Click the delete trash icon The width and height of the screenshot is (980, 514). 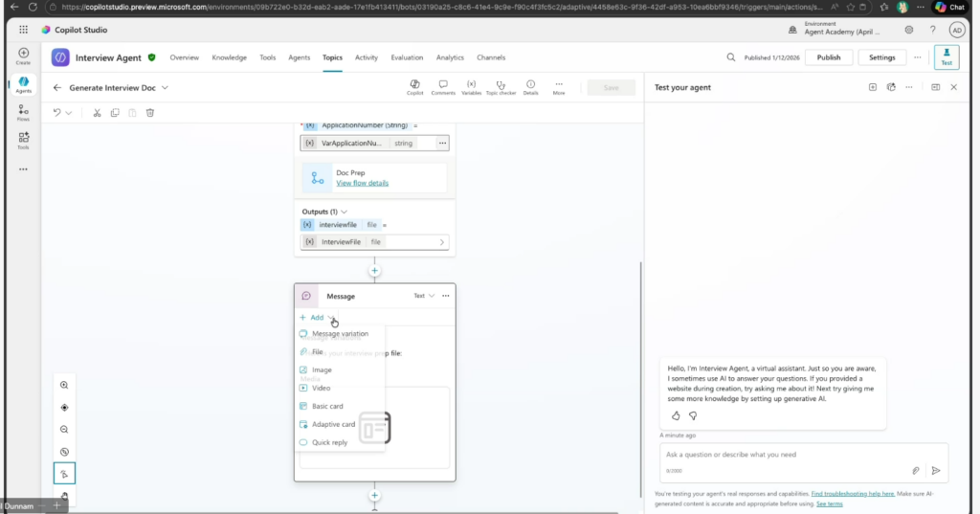(x=150, y=113)
